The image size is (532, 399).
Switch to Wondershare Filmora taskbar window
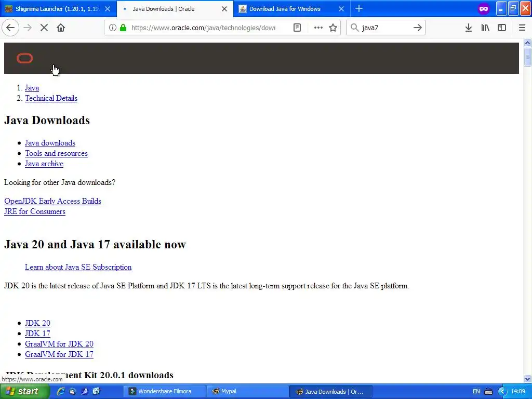164,392
